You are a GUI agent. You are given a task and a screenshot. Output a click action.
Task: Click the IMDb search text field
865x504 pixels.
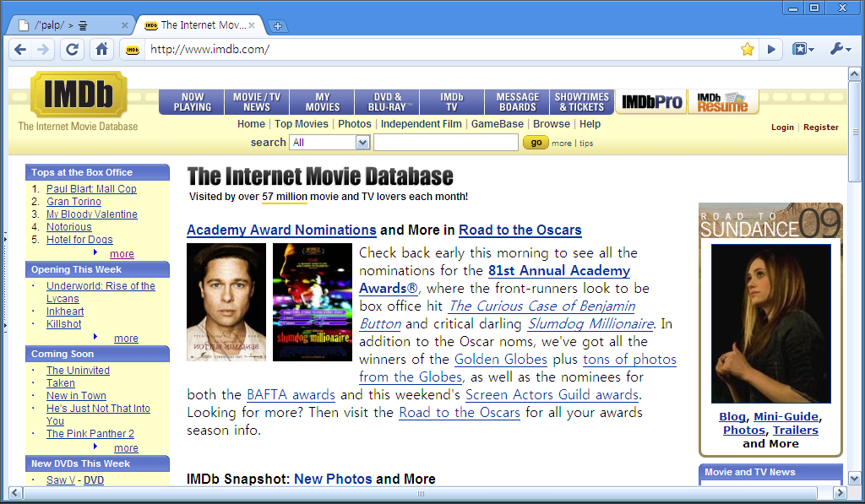446,143
